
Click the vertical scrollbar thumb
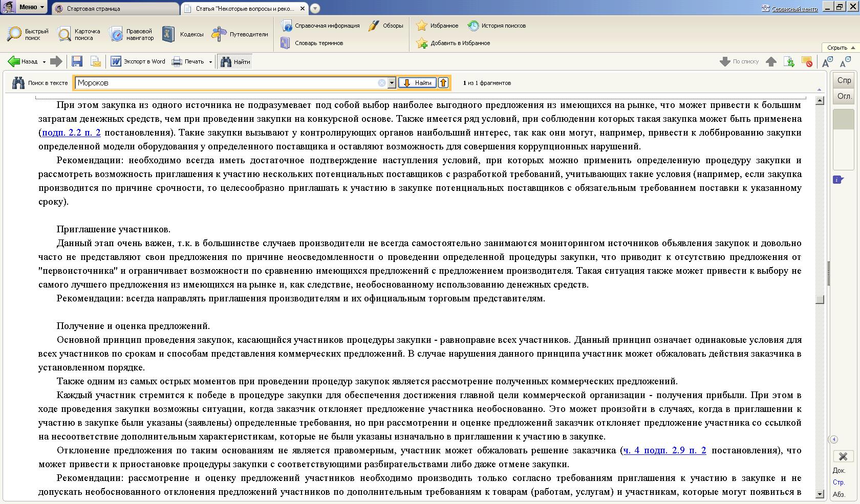tap(820, 299)
